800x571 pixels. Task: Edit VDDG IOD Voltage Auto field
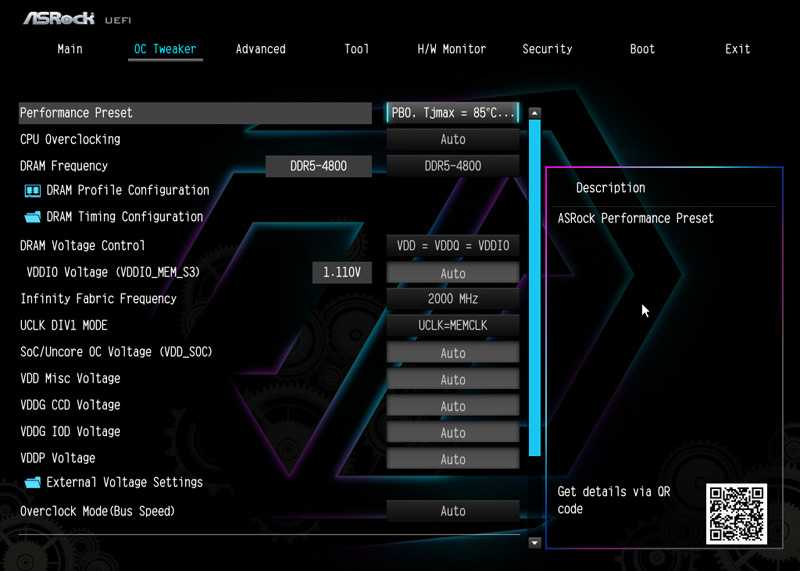(x=453, y=432)
